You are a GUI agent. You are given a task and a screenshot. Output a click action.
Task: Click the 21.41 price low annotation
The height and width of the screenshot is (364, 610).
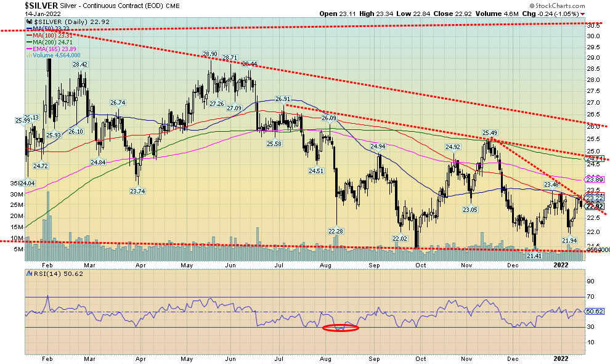(x=534, y=255)
